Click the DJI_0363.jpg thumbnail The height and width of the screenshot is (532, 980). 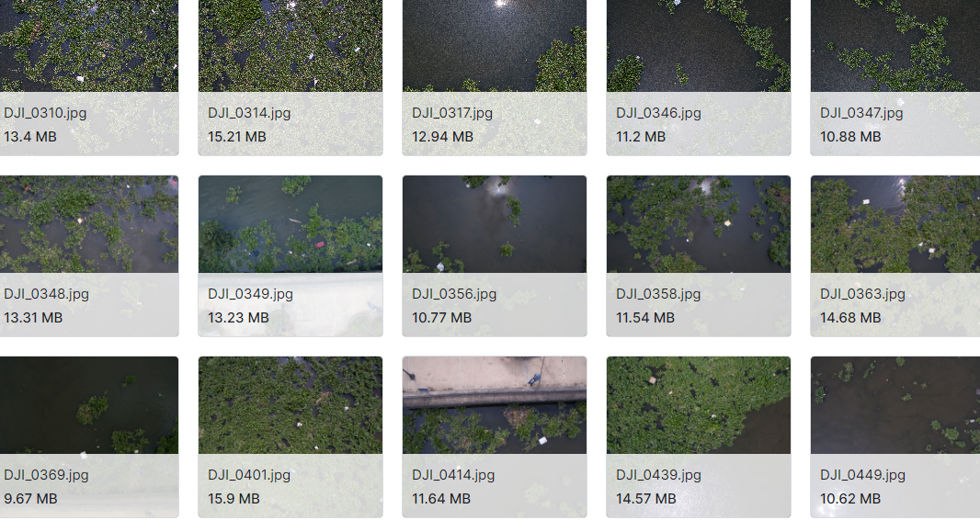coord(895,256)
